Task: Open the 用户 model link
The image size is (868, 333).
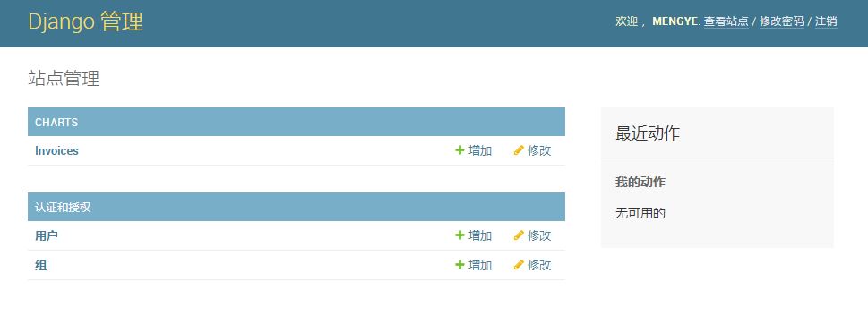Action: 47,235
